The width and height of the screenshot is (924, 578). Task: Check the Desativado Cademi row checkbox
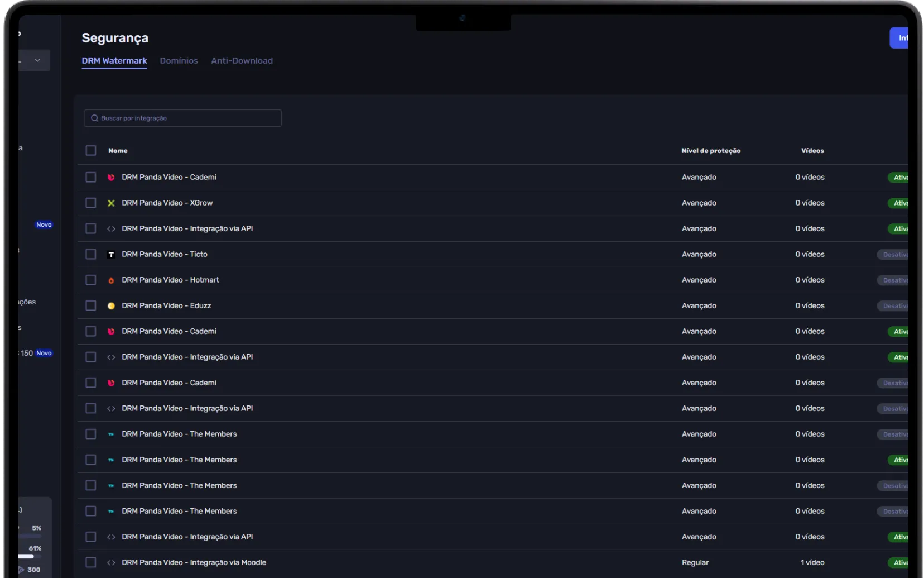[91, 383]
